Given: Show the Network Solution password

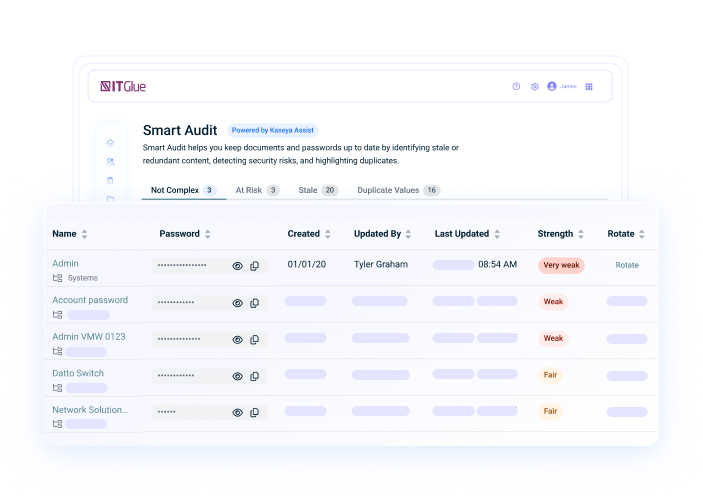Looking at the screenshot, I should pos(238,412).
